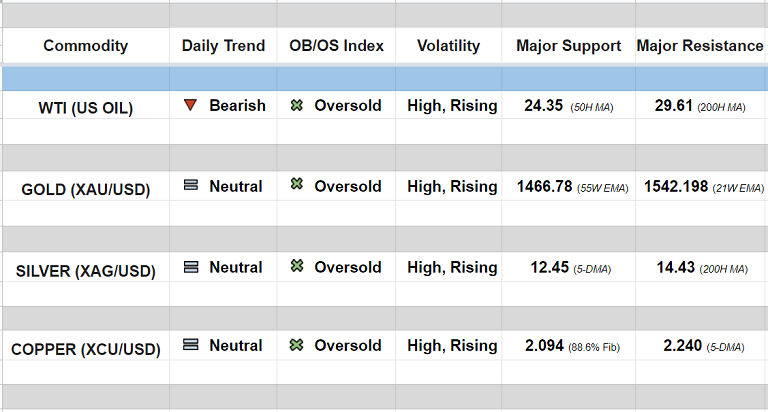Click the Oversold cross icon in Gold row
This screenshot has width=768, height=412.
point(296,185)
